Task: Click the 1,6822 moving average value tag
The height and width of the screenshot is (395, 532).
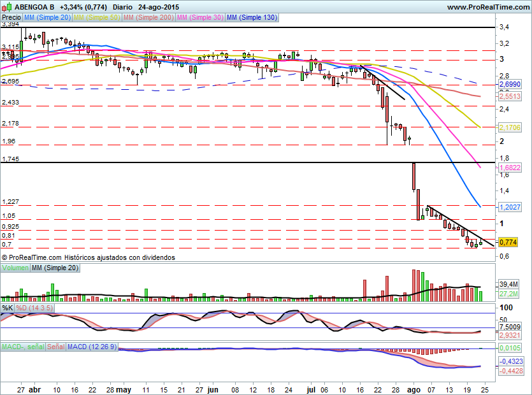Action: tap(510, 168)
